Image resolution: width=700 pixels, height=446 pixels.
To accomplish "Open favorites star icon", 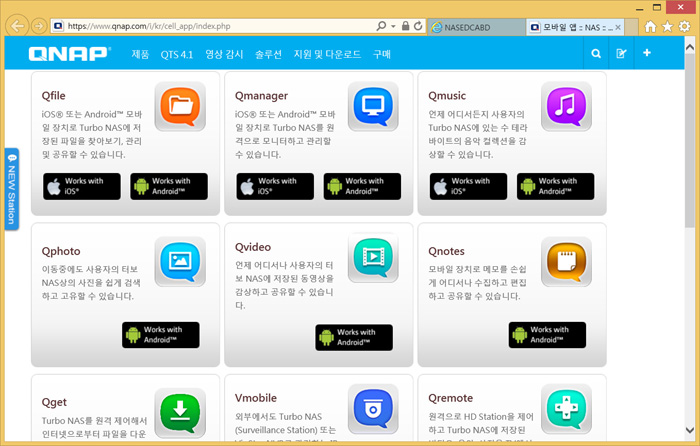I will tap(667, 27).
